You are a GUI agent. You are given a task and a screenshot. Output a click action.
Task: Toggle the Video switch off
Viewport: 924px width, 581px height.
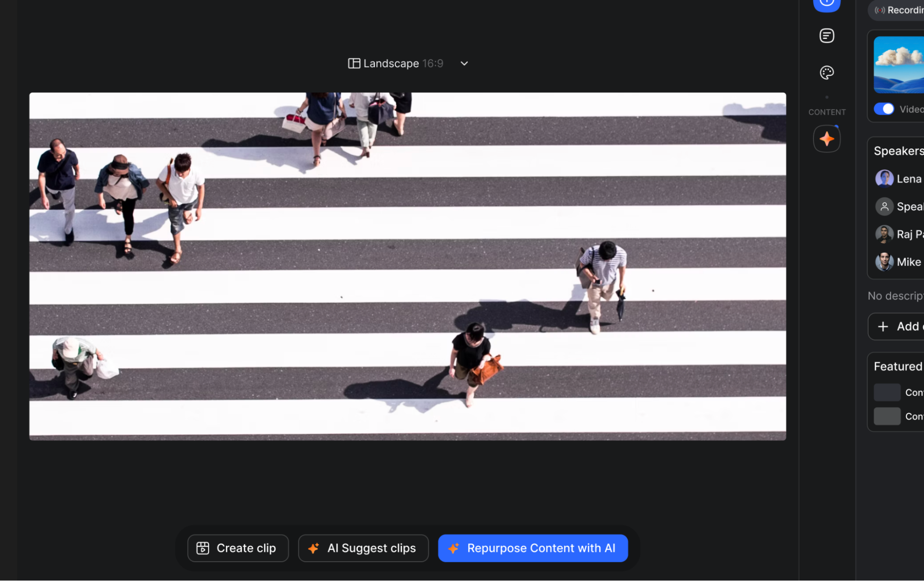(884, 109)
